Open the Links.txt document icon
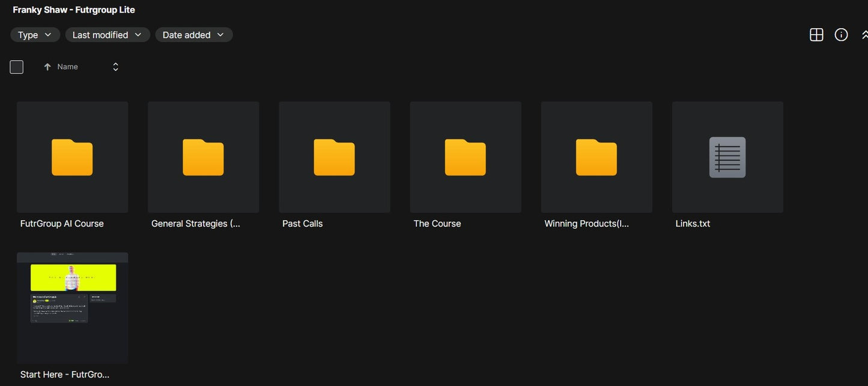The image size is (868, 386). [727, 158]
